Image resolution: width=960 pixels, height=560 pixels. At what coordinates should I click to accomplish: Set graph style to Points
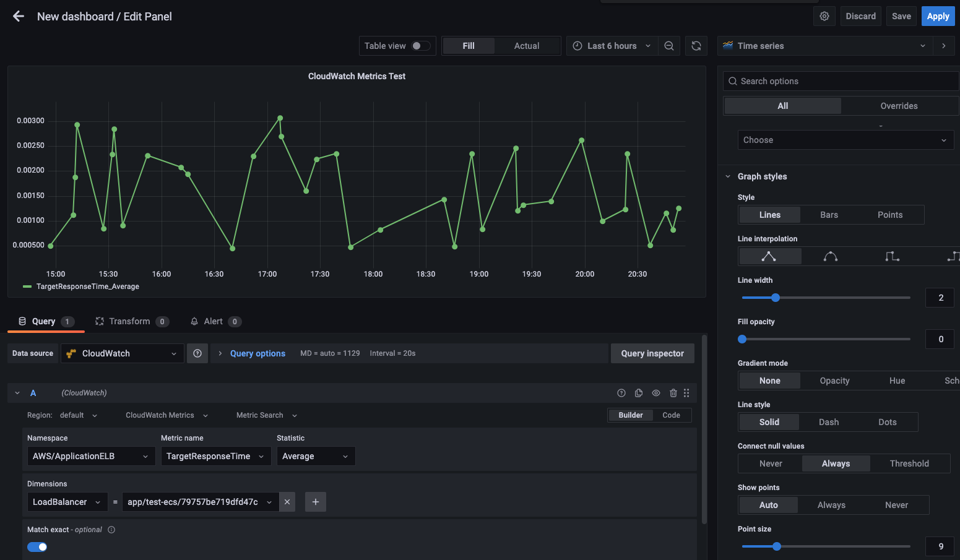(x=890, y=215)
